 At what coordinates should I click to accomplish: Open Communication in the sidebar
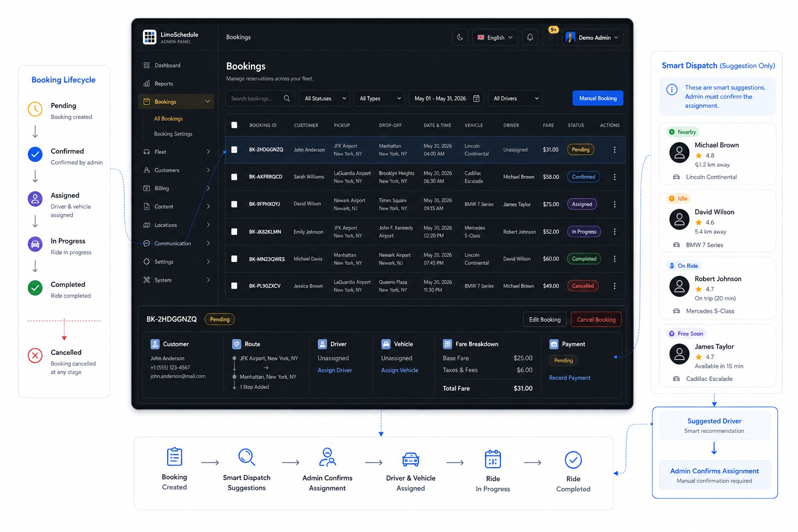pos(177,243)
